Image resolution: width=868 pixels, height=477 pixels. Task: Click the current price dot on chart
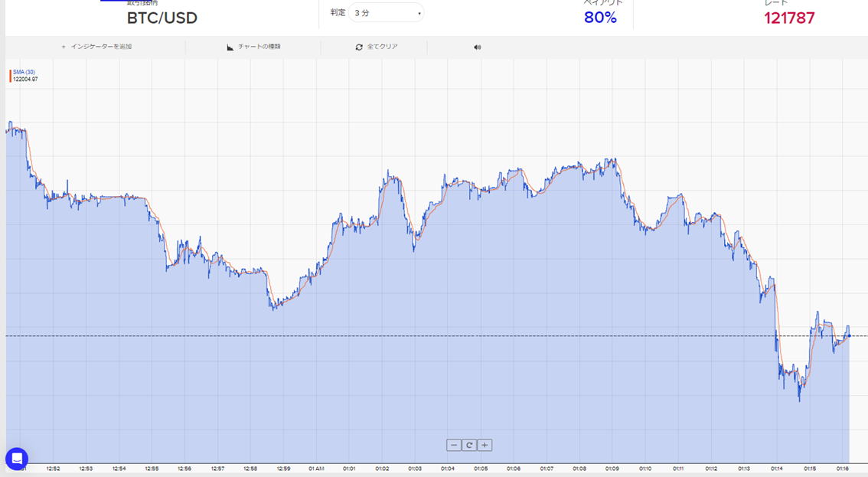point(849,336)
